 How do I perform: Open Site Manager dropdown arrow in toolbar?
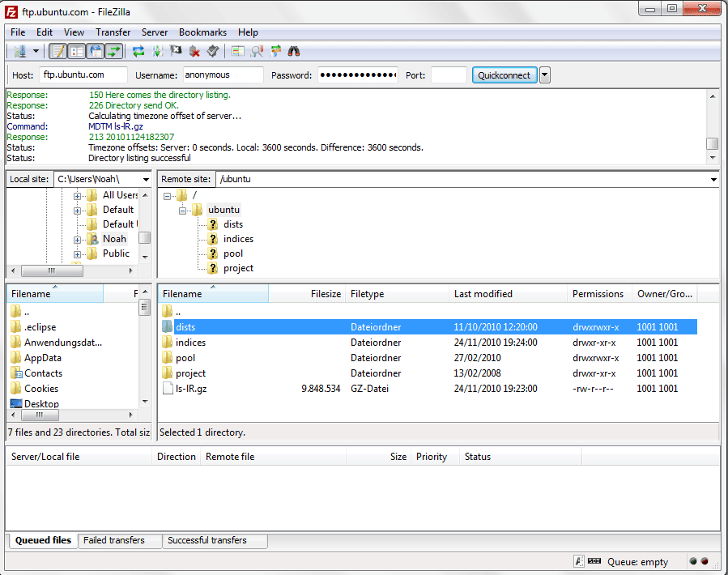[x=36, y=51]
